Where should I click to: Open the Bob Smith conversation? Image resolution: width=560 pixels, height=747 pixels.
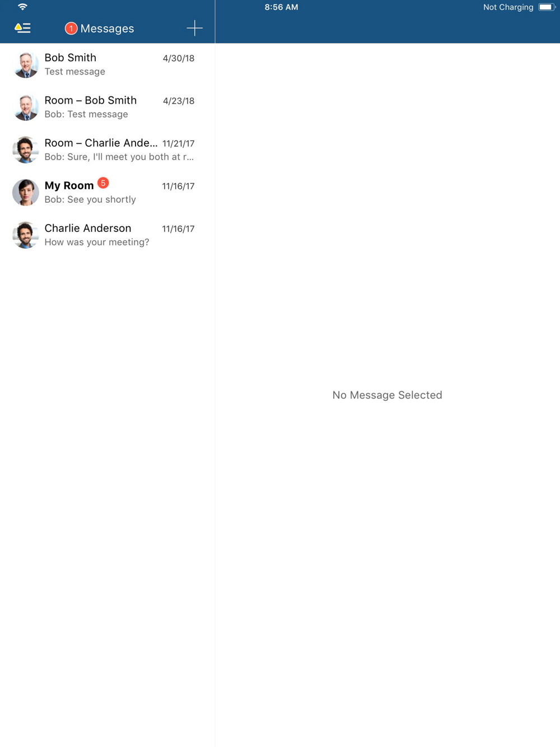pyautogui.click(x=108, y=64)
